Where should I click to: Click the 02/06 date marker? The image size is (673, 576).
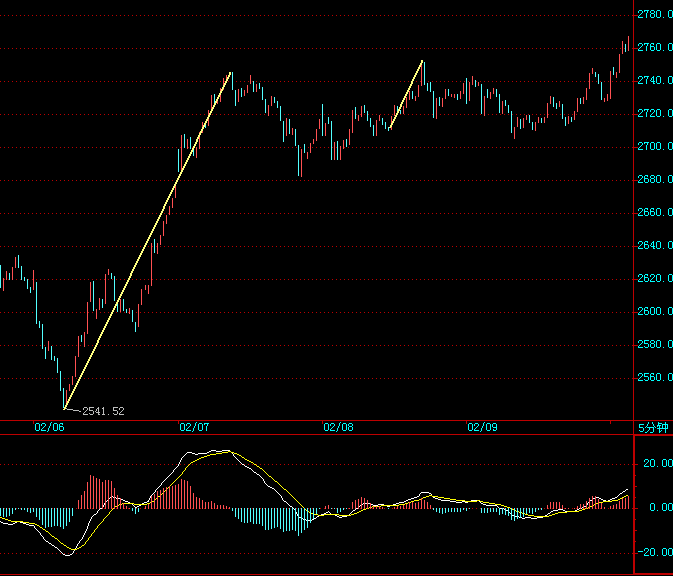pos(49,427)
